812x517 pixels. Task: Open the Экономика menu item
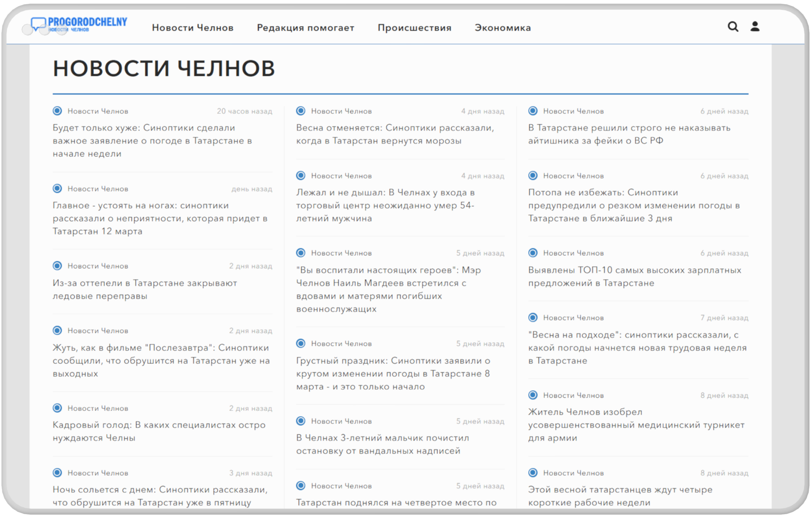(503, 28)
